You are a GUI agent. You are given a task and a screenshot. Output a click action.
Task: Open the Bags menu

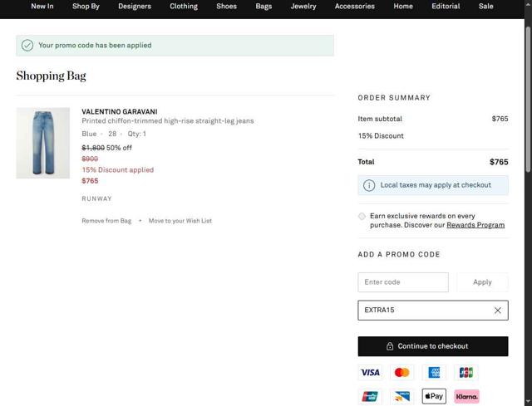tap(264, 6)
